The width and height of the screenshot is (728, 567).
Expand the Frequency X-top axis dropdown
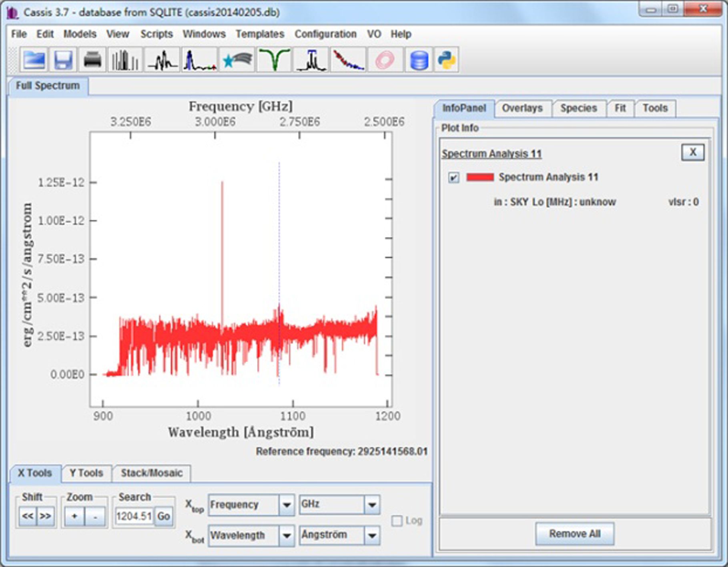coord(287,505)
